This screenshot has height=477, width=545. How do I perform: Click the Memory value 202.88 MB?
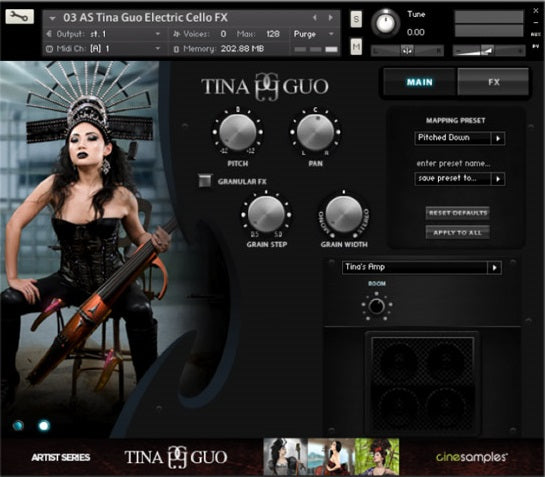click(242, 49)
